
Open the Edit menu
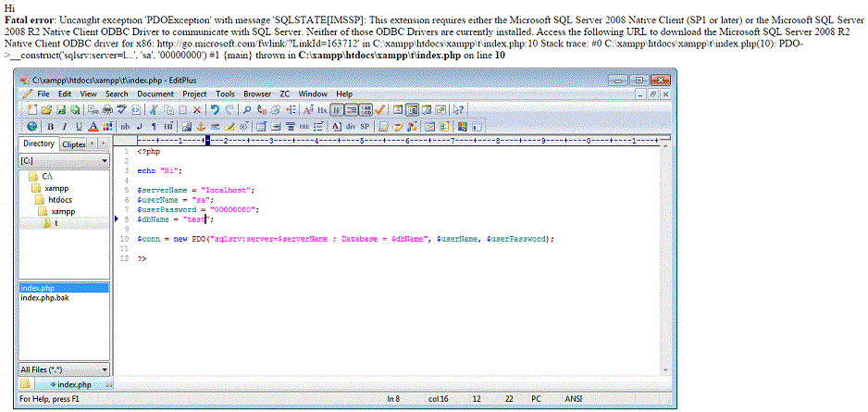65,94
